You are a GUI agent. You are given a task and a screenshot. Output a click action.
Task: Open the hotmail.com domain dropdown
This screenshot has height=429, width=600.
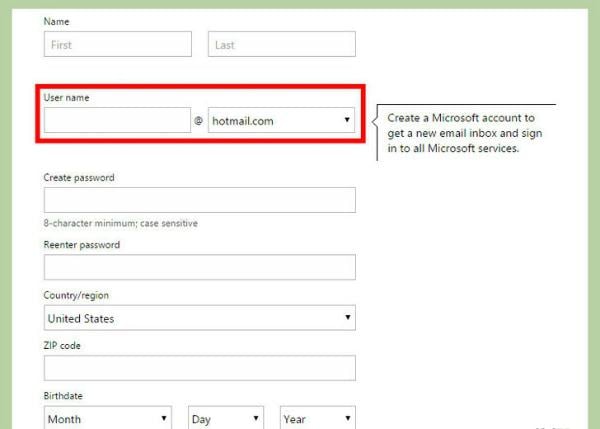[281, 120]
